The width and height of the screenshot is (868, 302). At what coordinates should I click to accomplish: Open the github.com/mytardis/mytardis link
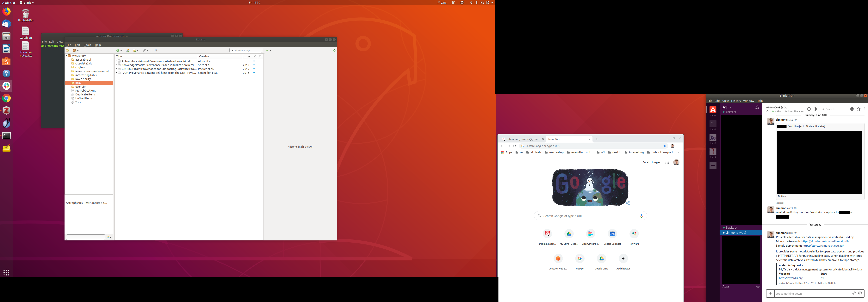[x=825, y=241]
